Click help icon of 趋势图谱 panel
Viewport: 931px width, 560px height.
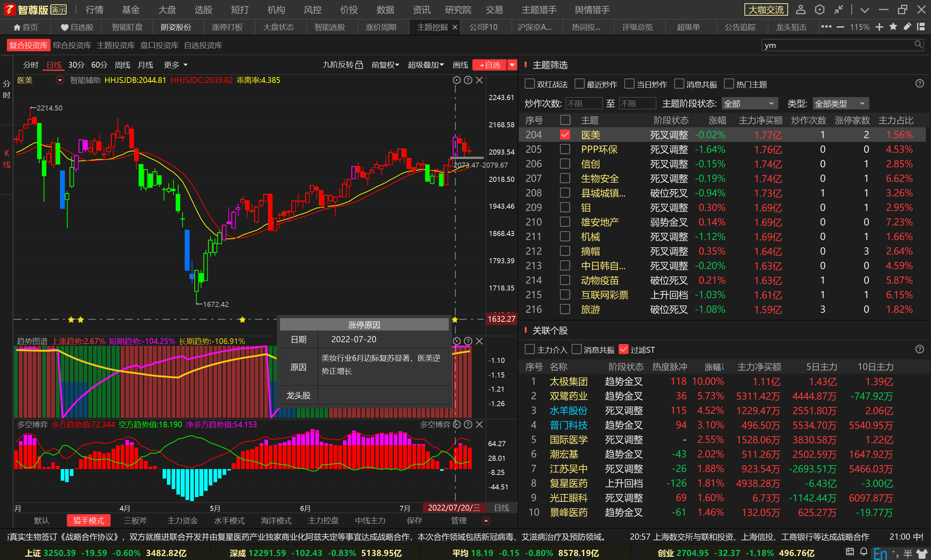(x=468, y=341)
